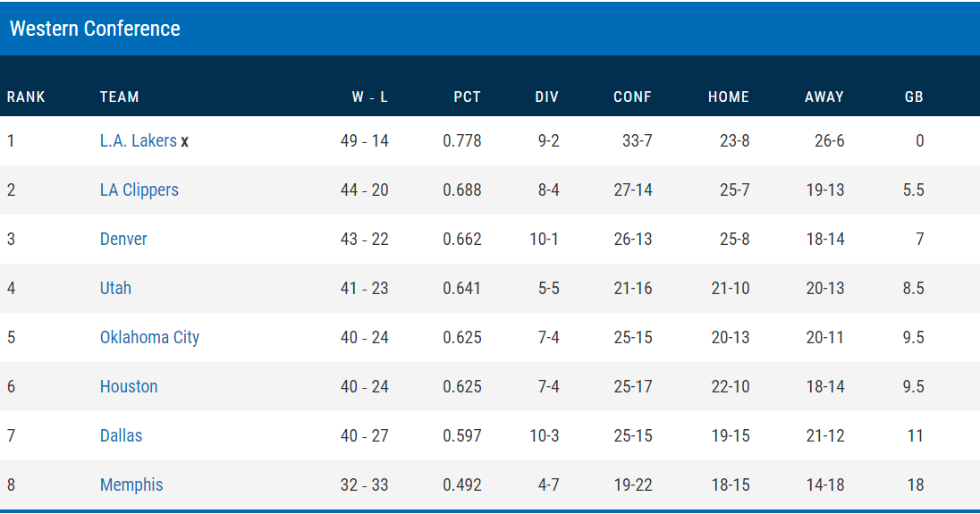980x514 pixels.
Task: Click the Lakers 0.778 win percentage cell
Action: pyautogui.click(x=462, y=140)
